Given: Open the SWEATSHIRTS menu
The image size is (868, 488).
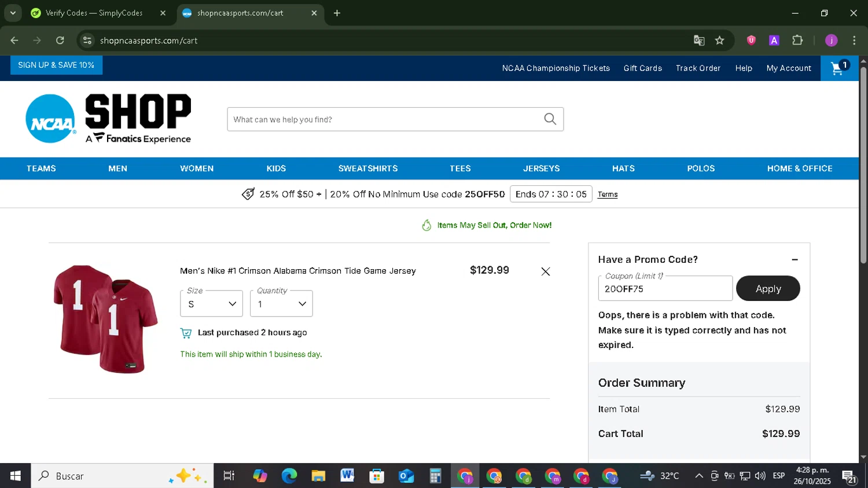Looking at the screenshot, I should [x=368, y=168].
